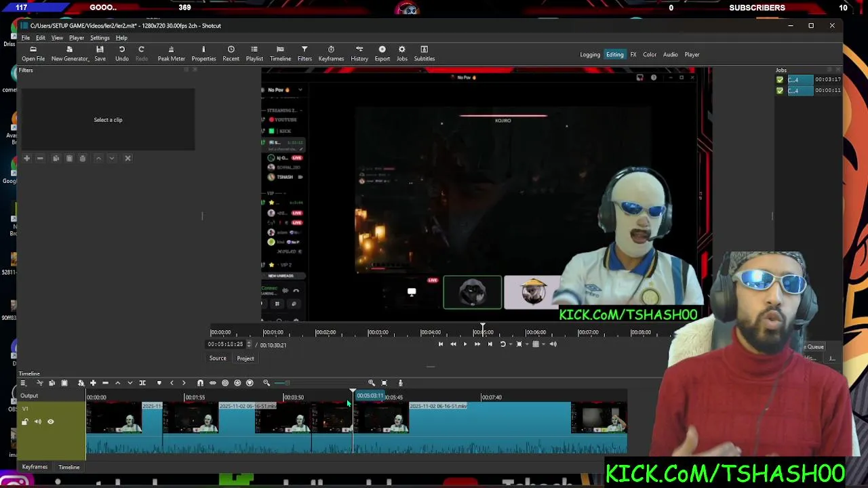Create a marker on the timeline
Viewport: 868px width, 488px height.
coord(159,383)
